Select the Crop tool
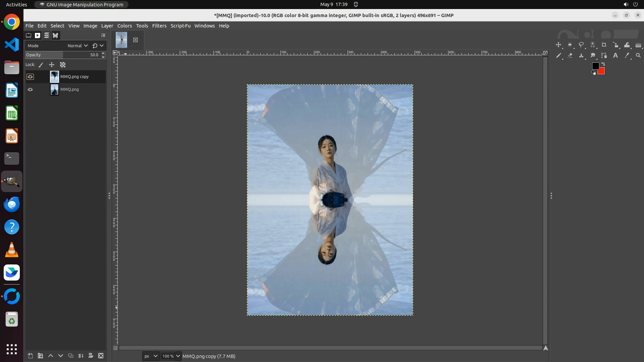The height and width of the screenshot is (362, 644). [604, 45]
